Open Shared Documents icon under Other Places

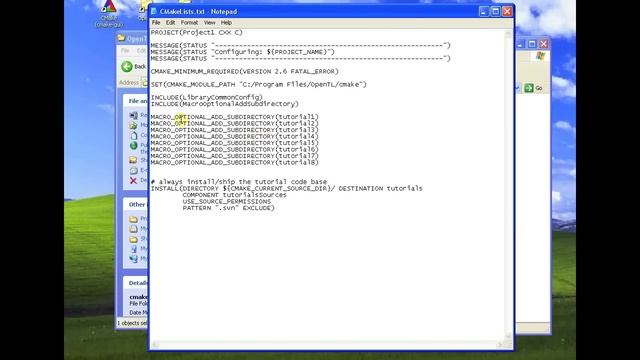click(133, 239)
